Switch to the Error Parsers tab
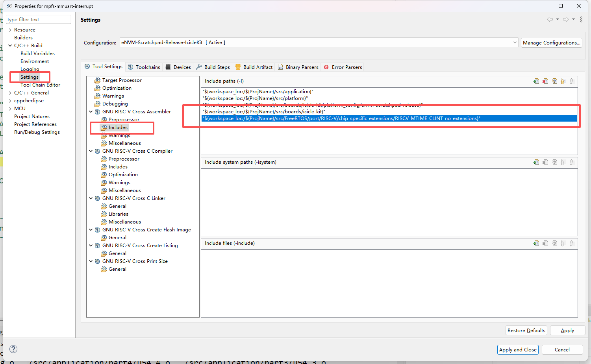The image size is (591, 364). pos(343,67)
